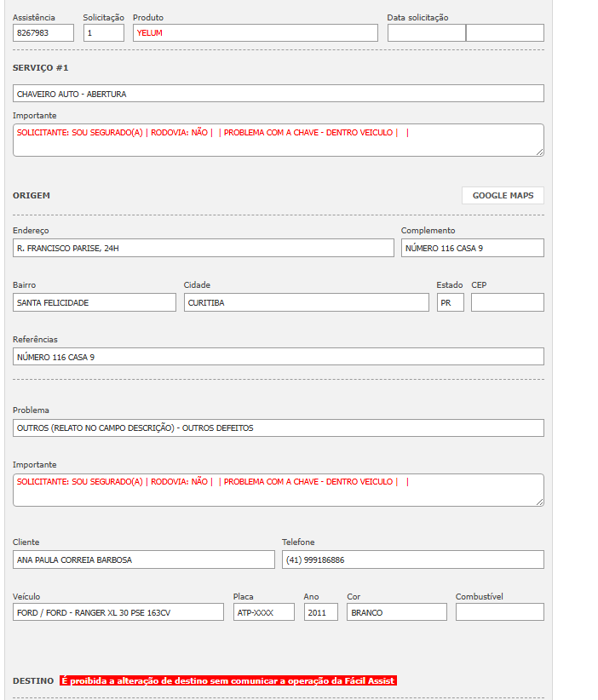Click the Estado field showing PR
598x700 pixels.
tap(450, 302)
